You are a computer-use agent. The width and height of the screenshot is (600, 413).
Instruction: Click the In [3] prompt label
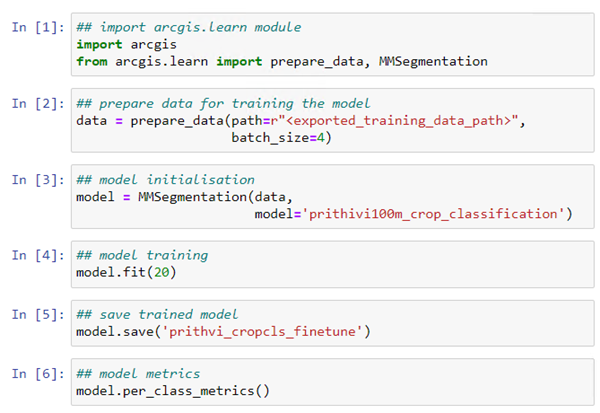37,179
